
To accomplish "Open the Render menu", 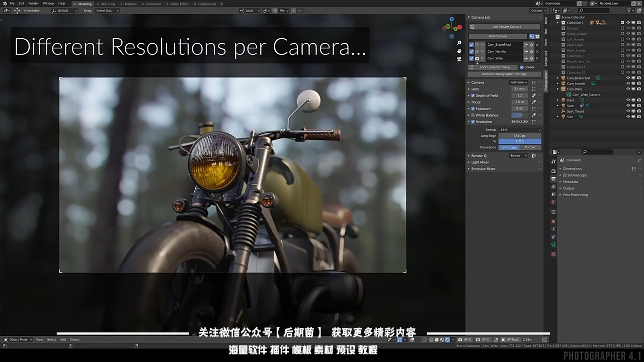I will coord(33,4).
